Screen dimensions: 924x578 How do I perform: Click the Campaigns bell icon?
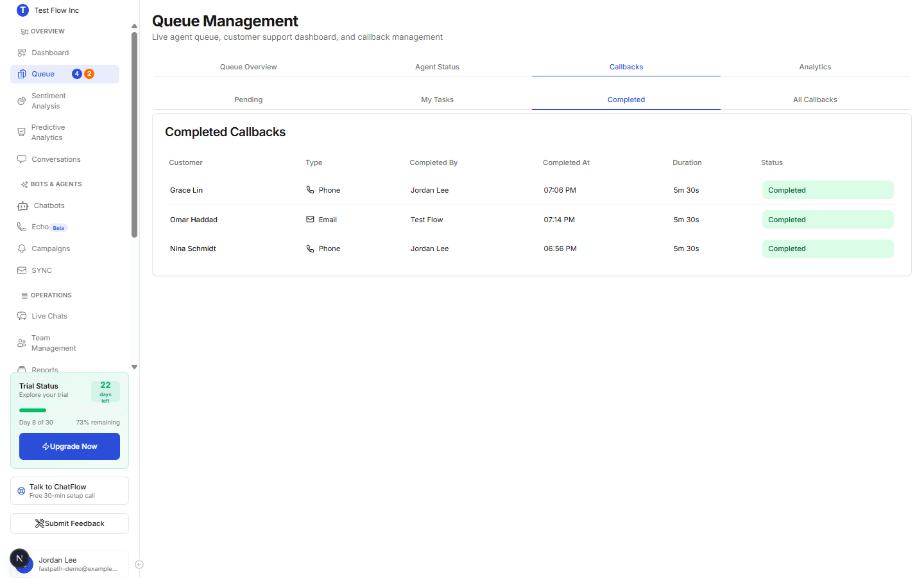point(22,249)
